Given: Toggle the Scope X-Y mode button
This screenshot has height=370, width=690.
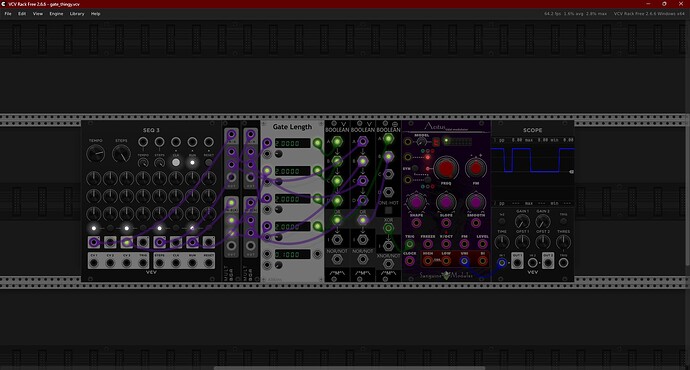Looking at the screenshot, I should pyautogui.click(x=502, y=221).
